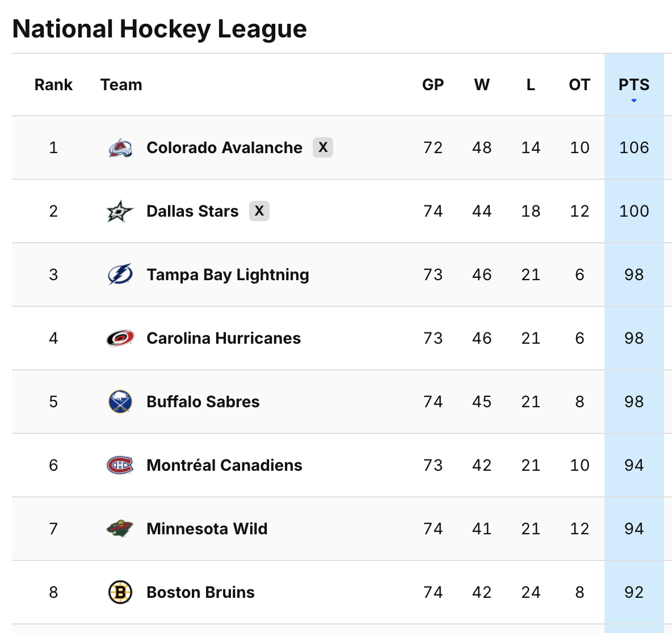672x633 pixels.
Task: Sort table by OT column header
Action: coord(579,85)
